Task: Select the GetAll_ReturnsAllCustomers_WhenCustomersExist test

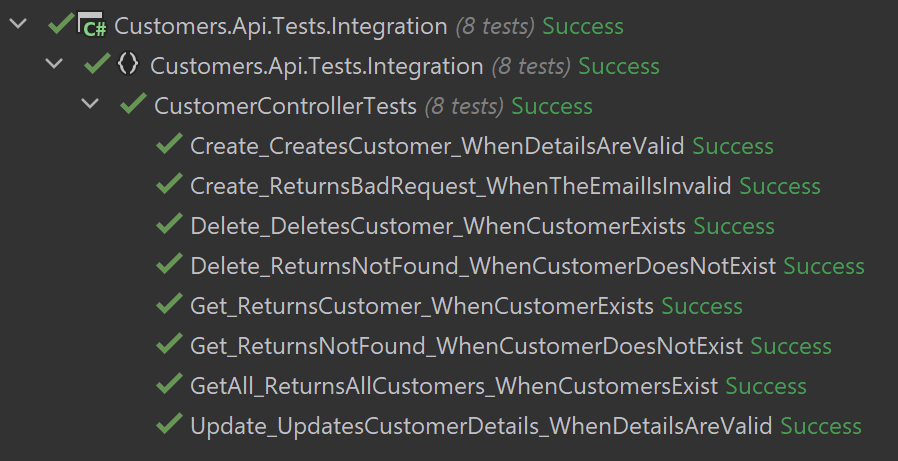Action: coord(454,386)
